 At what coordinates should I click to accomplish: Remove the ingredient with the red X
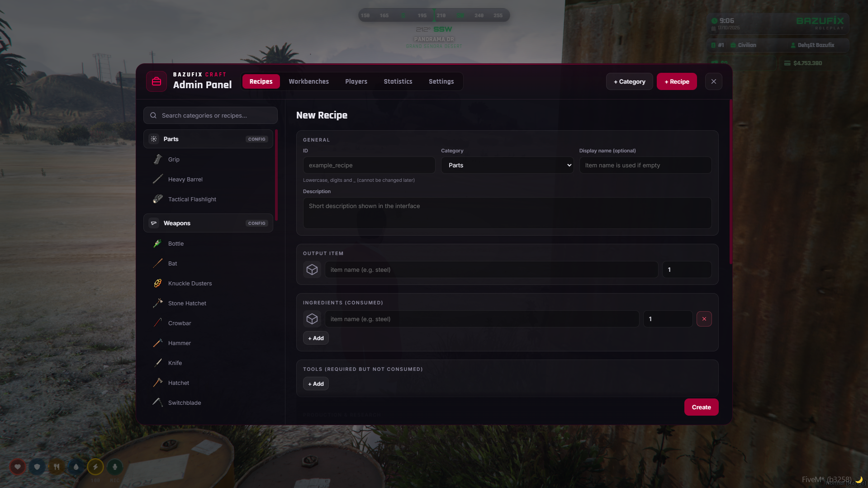coord(704,319)
